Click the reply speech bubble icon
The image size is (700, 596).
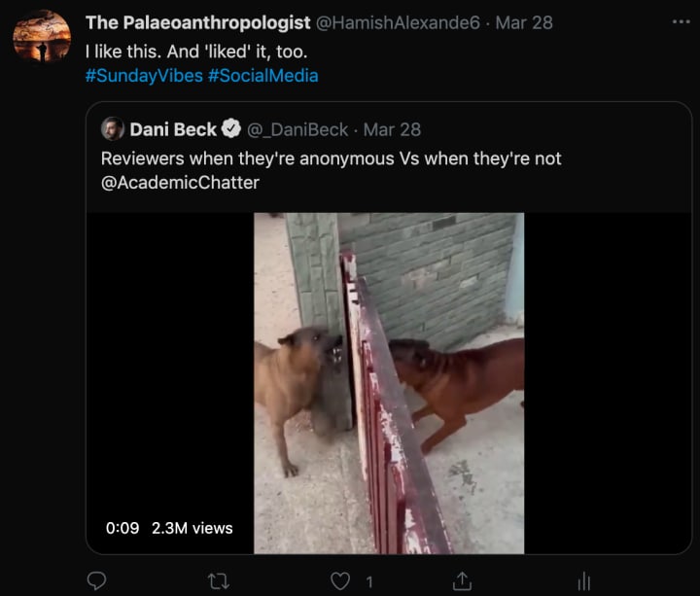coord(96,580)
